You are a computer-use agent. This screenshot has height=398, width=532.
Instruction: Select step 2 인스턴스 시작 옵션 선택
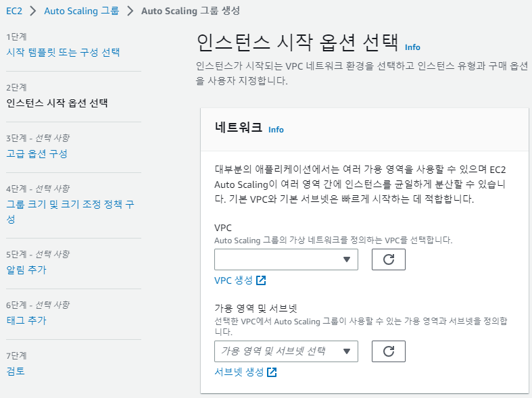[x=57, y=103]
